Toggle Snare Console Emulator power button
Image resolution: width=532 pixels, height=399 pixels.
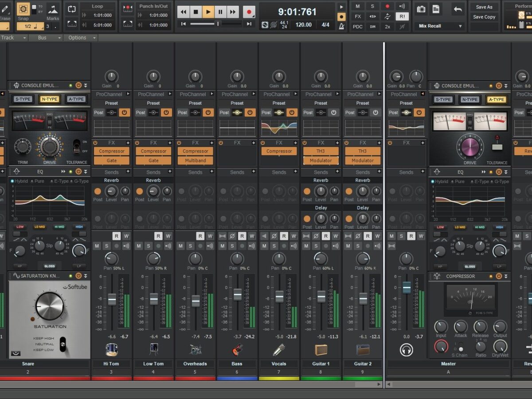(78, 86)
